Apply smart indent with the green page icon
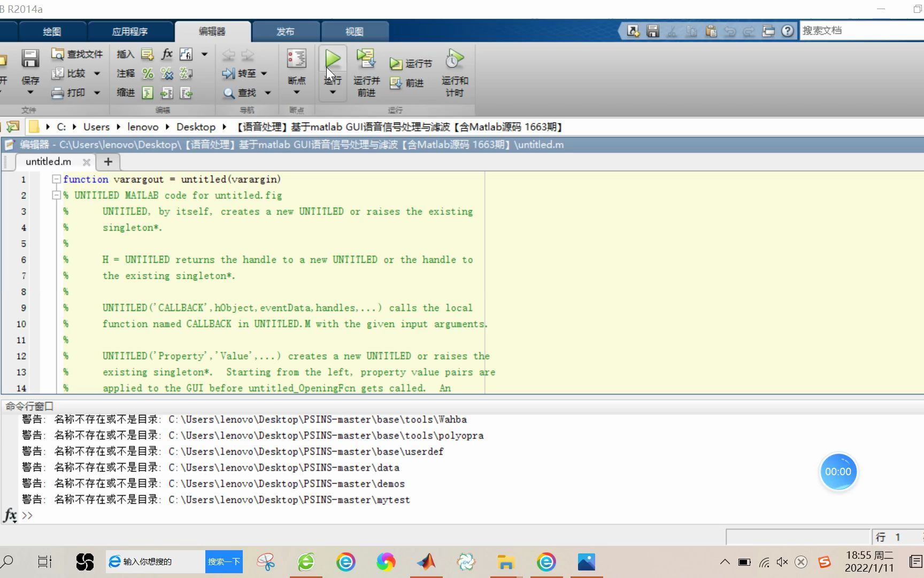 [x=148, y=93]
